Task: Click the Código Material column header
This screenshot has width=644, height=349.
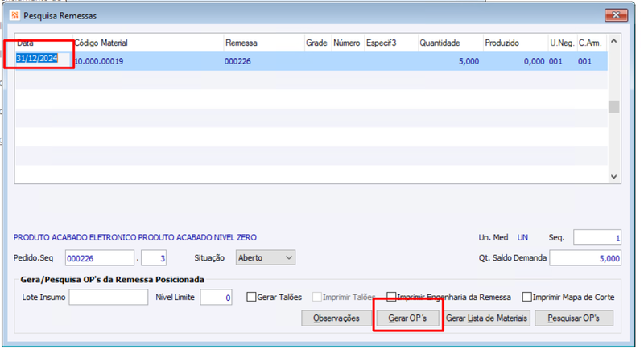Action: coord(148,43)
